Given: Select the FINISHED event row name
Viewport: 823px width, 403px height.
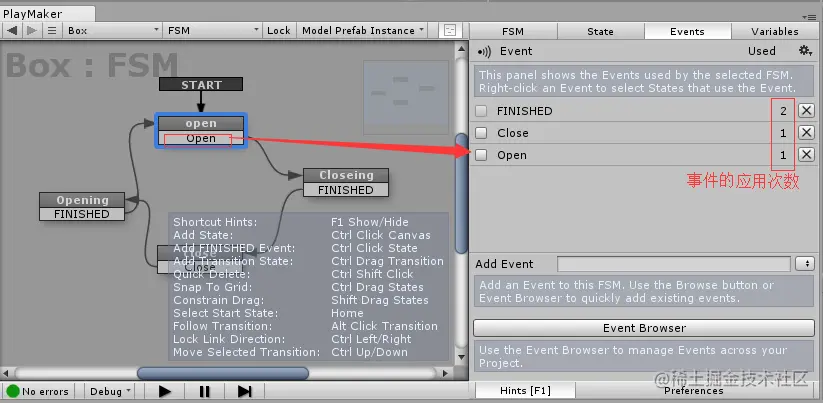Looking at the screenshot, I should click(x=524, y=111).
